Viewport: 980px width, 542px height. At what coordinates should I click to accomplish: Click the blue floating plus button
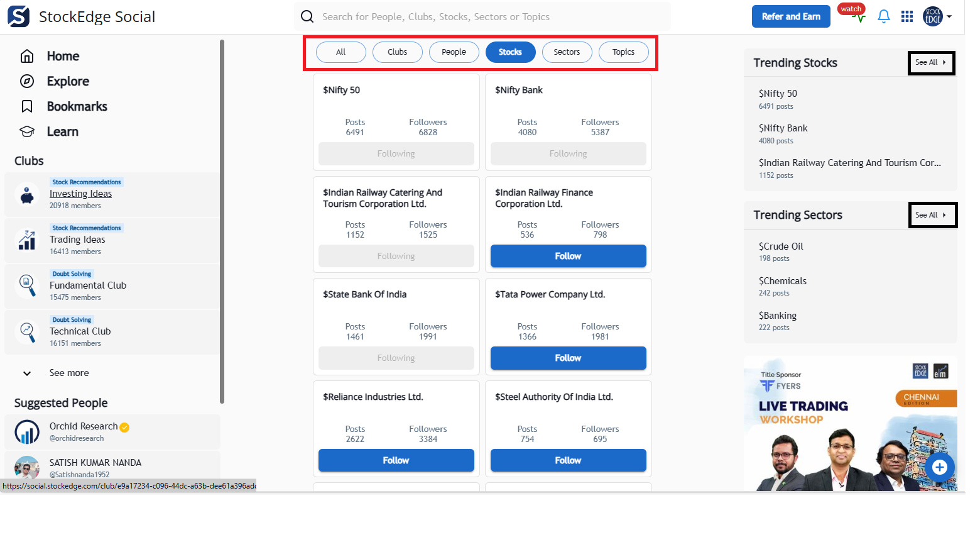click(939, 467)
